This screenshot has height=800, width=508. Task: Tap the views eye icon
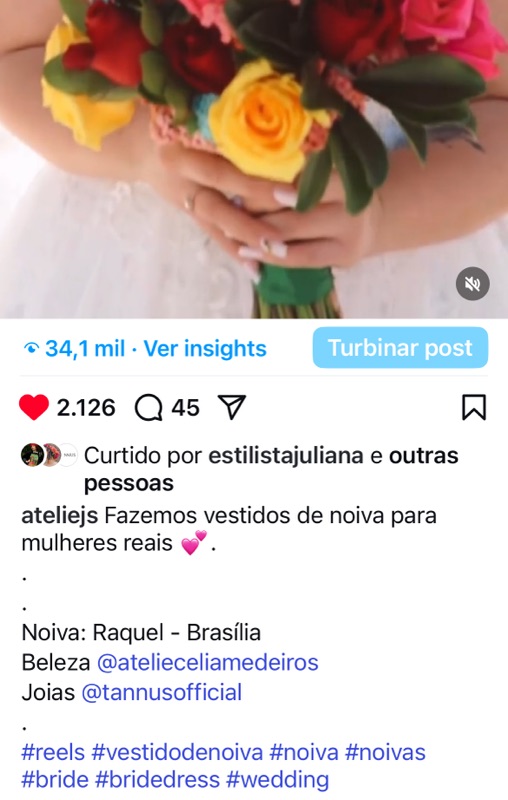click(31, 348)
